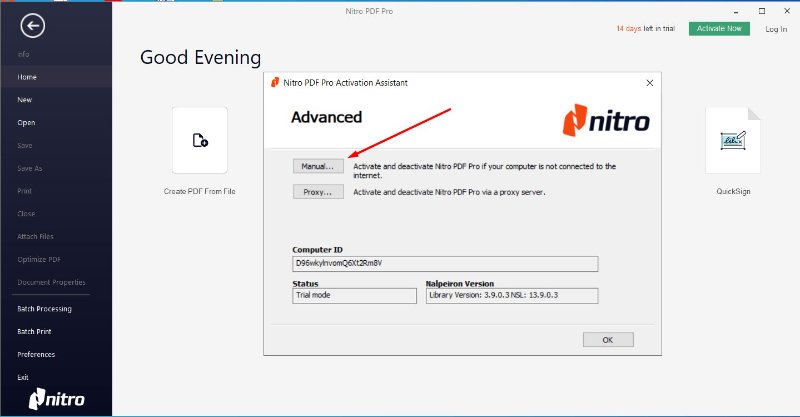Image resolution: width=800 pixels, height=417 pixels.
Task: Open Batch Processing from sidebar
Action: [44, 309]
